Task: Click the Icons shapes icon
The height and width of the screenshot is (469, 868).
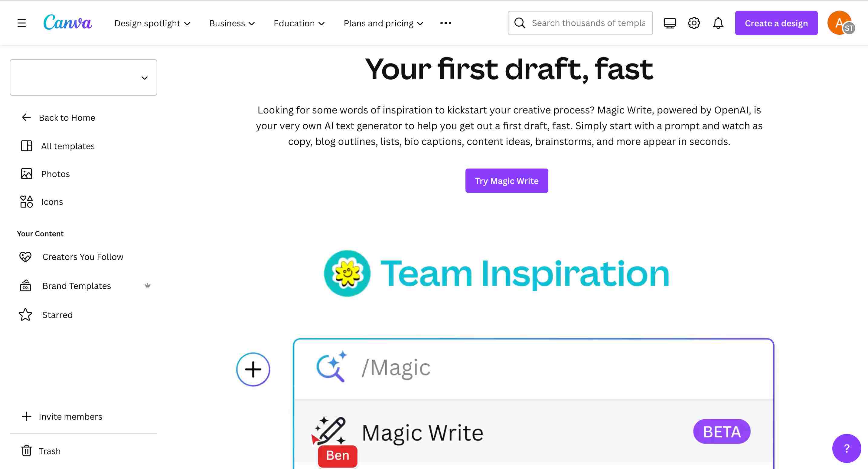Action: tap(27, 202)
